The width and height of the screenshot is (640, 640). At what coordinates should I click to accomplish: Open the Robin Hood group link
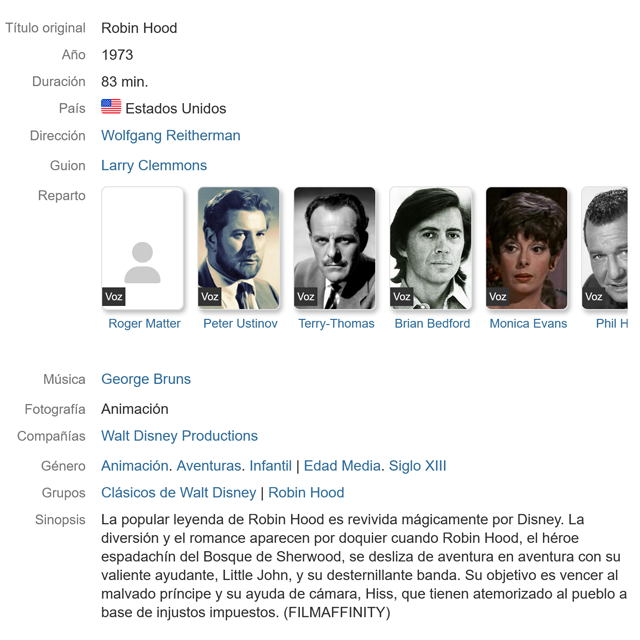pyautogui.click(x=306, y=493)
